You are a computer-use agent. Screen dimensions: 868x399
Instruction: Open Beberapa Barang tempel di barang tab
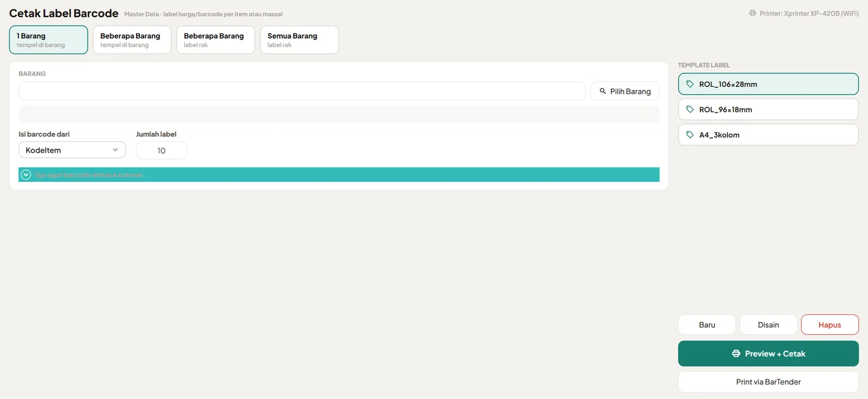coord(132,40)
